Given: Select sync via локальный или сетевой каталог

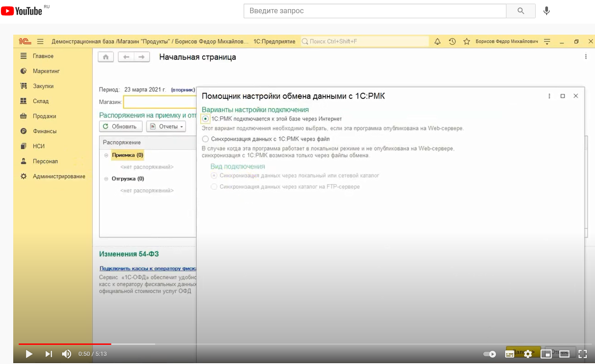Looking at the screenshot, I should (214, 176).
